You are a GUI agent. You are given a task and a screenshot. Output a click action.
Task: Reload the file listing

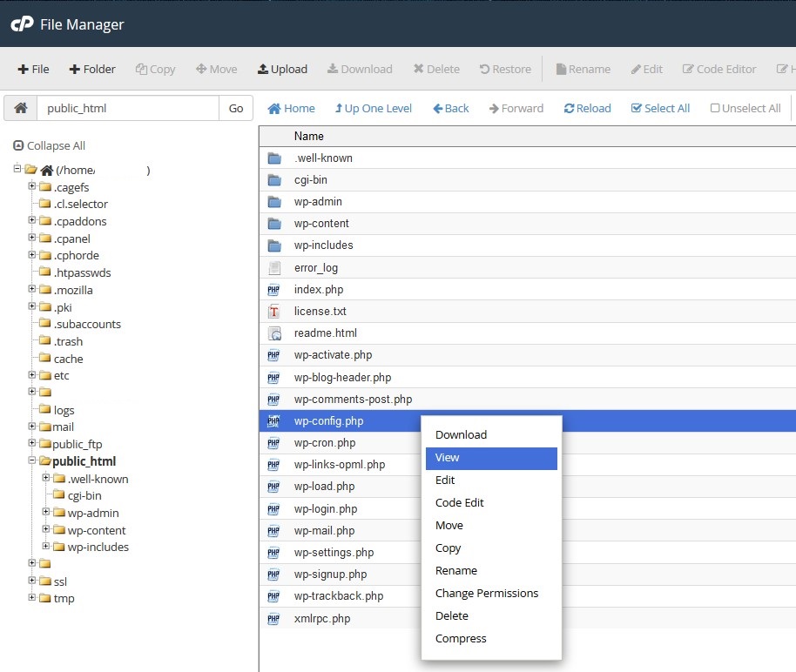587,108
